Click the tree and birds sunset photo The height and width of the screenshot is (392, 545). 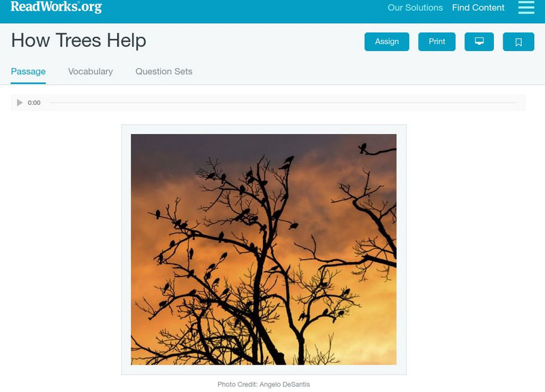click(x=264, y=249)
